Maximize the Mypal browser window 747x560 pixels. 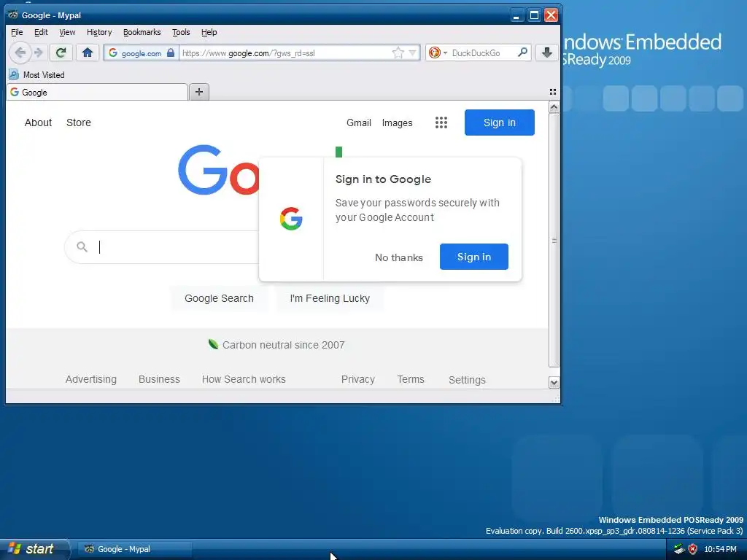click(x=534, y=15)
